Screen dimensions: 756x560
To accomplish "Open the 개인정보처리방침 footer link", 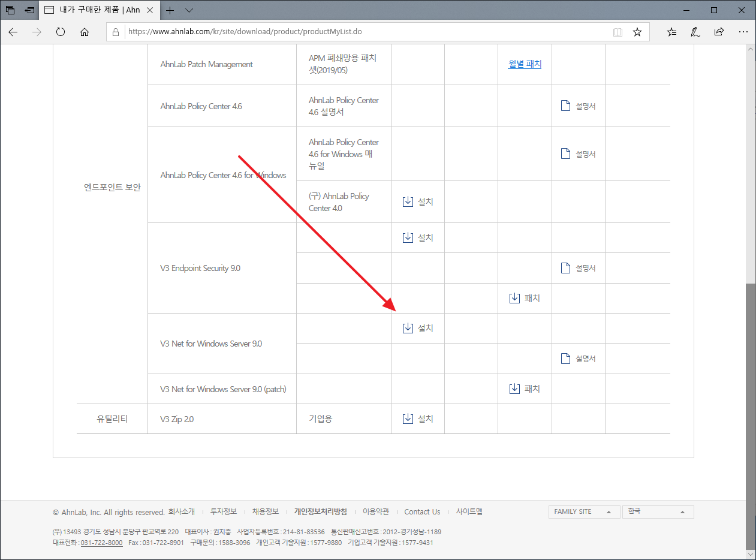I will click(321, 512).
